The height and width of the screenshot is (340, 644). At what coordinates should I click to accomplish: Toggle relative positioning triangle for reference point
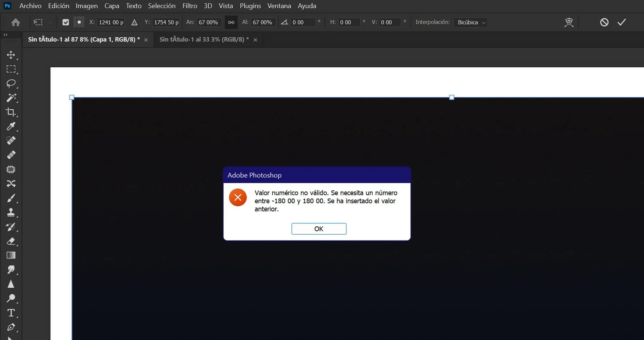[134, 22]
